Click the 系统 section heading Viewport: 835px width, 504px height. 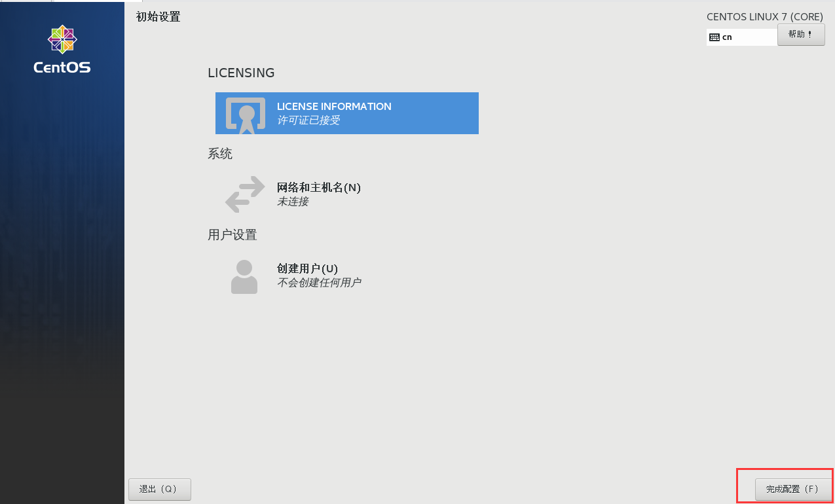point(220,154)
